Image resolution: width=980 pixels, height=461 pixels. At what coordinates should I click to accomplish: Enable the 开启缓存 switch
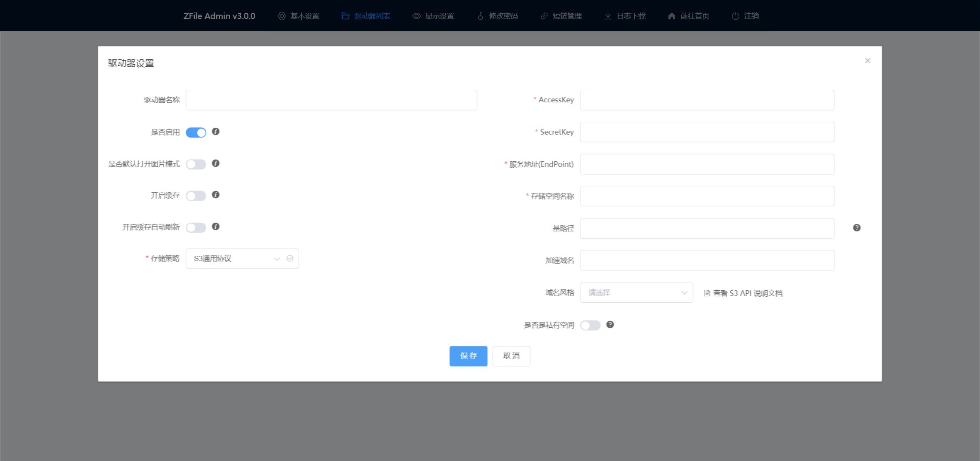click(x=196, y=196)
